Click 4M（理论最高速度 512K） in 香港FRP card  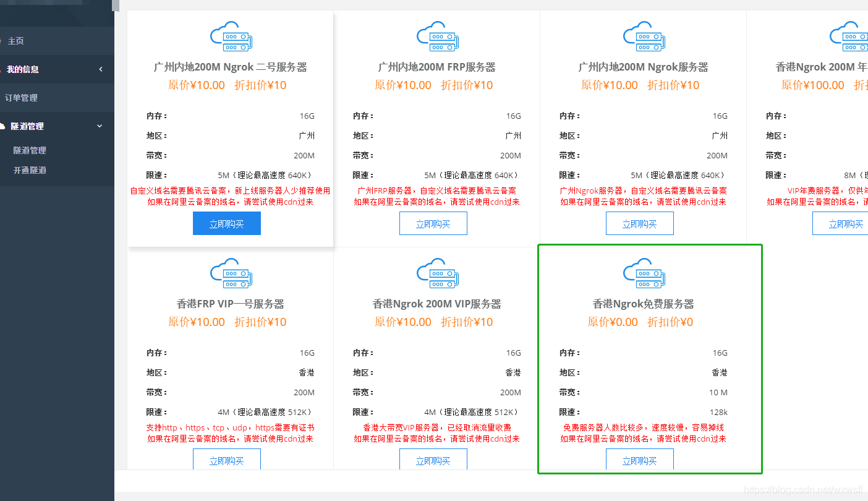click(266, 412)
